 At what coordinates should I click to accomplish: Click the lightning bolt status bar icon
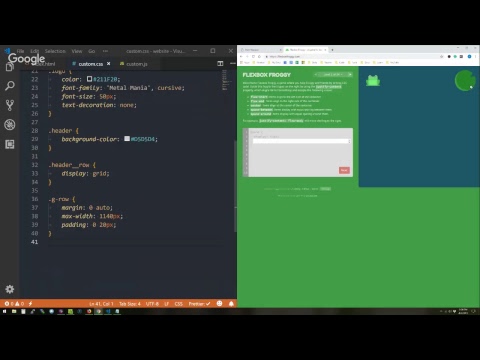[30, 304]
